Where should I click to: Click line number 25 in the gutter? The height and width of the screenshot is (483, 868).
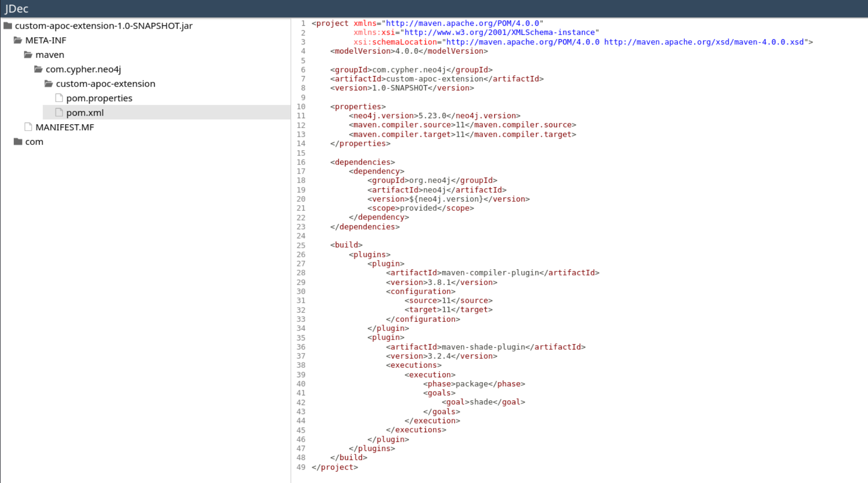tap(300, 245)
